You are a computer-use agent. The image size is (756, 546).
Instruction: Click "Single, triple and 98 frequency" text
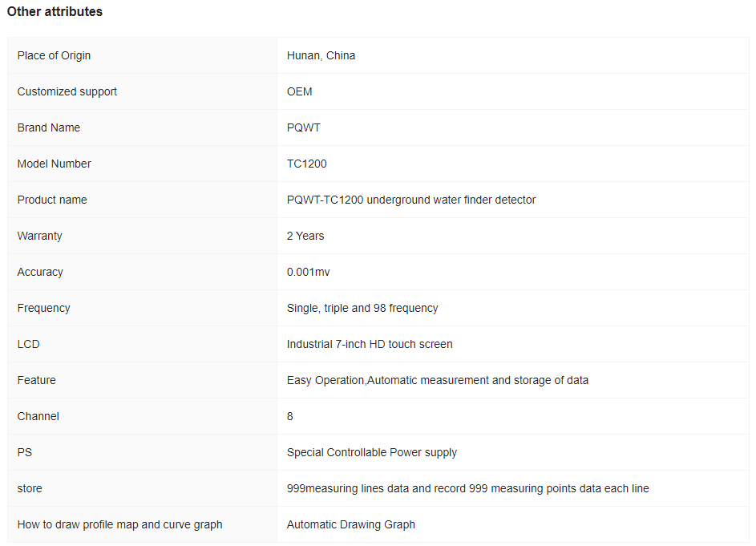tap(362, 308)
